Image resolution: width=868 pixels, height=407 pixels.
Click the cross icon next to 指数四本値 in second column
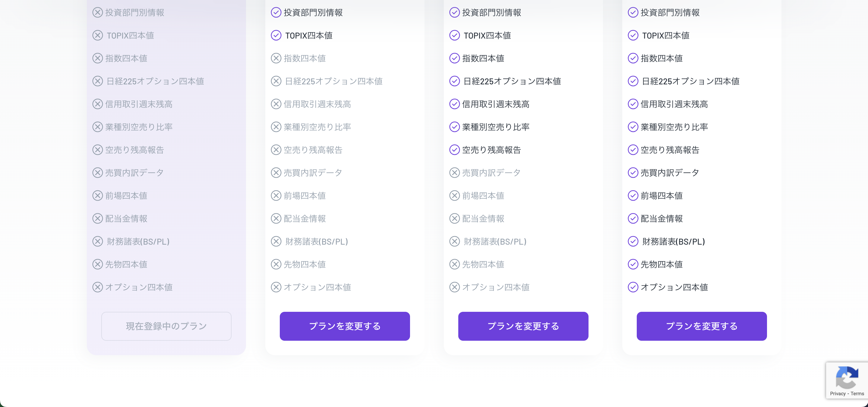pyautogui.click(x=276, y=58)
